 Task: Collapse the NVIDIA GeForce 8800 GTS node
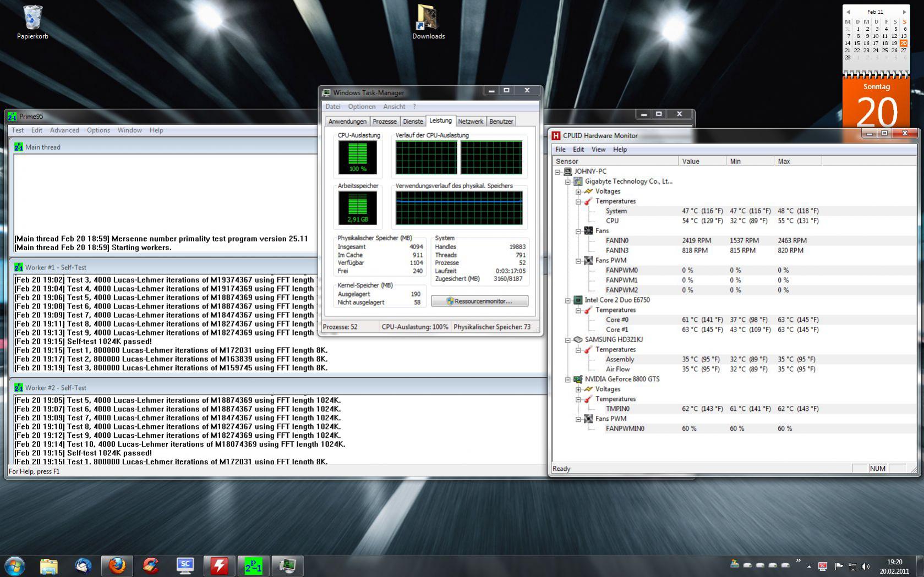[x=567, y=380]
